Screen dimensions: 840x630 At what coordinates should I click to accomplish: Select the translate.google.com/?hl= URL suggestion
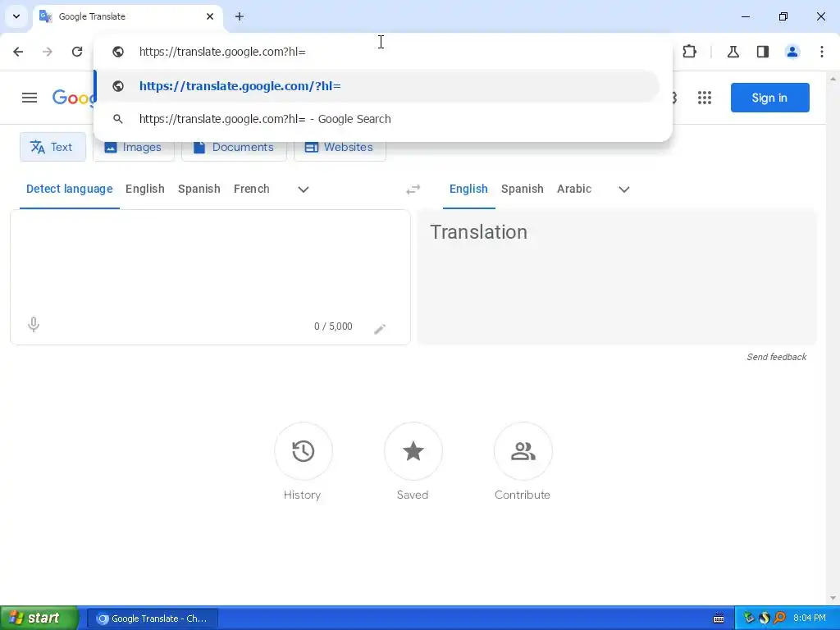pyautogui.click(x=377, y=86)
